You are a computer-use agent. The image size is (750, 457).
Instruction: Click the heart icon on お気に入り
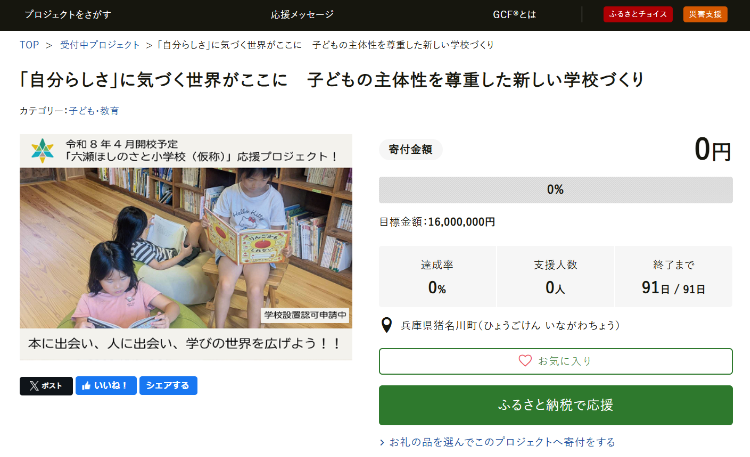click(525, 361)
